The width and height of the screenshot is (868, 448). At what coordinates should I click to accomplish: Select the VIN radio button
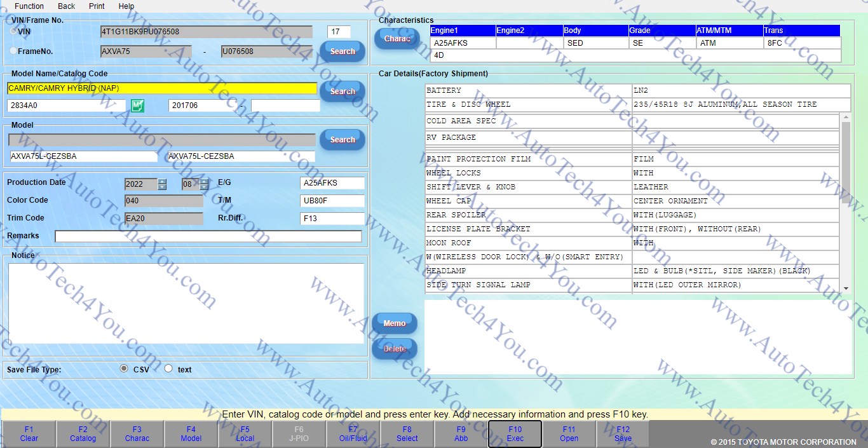[x=14, y=31]
